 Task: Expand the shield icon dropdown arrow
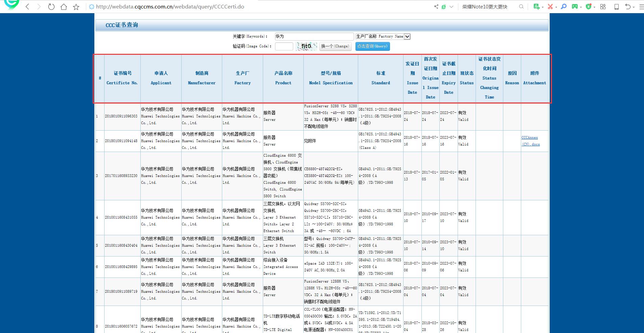[x=594, y=7]
